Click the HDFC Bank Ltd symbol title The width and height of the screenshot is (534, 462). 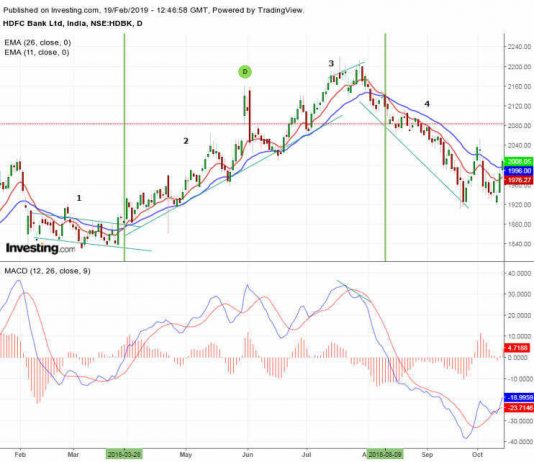click(73, 23)
